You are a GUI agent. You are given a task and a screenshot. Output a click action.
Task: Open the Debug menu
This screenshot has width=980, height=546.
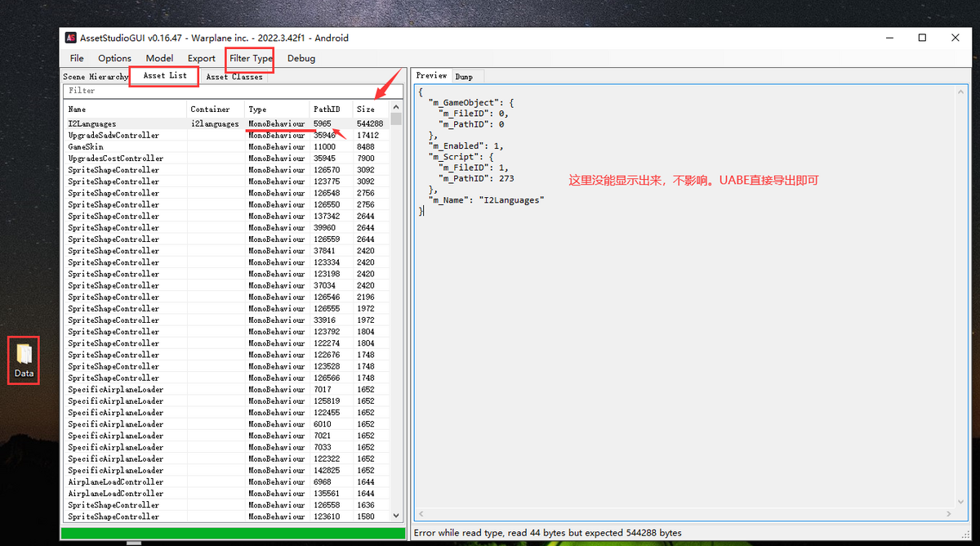pyautogui.click(x=301, y=59)
